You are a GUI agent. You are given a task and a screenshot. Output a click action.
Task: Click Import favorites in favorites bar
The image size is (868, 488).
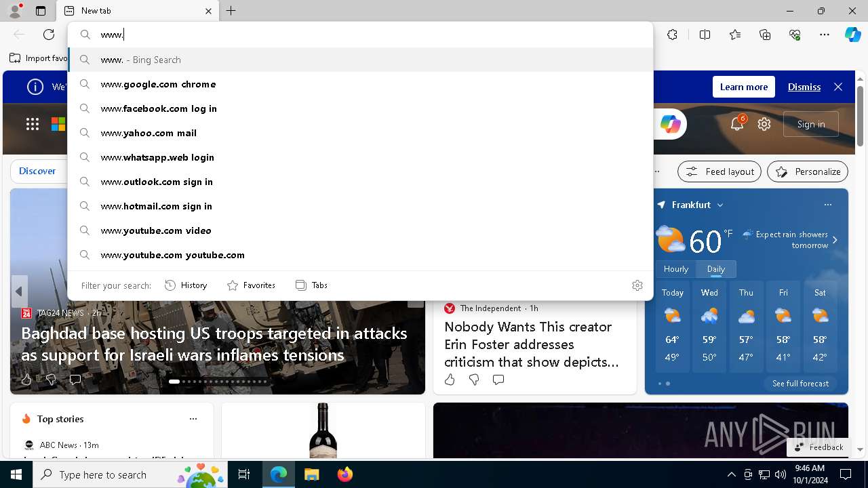coord(39,58)
